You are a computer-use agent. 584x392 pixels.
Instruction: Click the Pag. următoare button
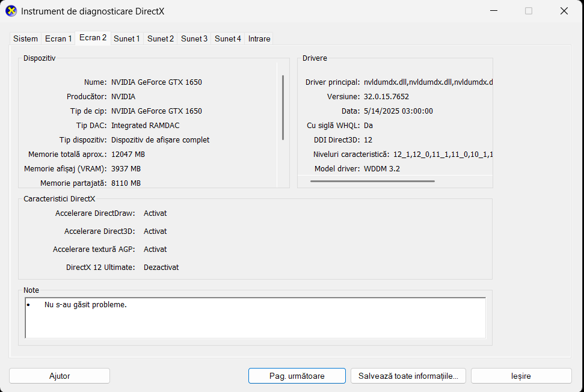point(297,376)
